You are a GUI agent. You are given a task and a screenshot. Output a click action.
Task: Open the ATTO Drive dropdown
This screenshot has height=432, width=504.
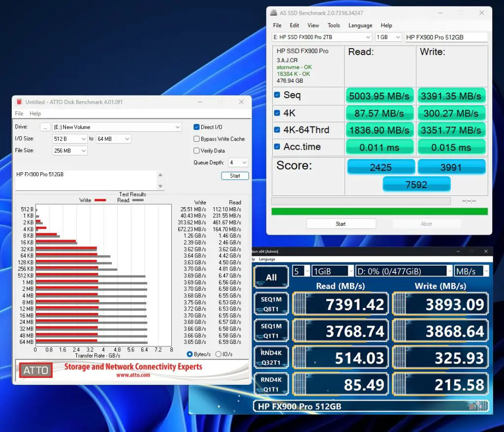[117, 127]
